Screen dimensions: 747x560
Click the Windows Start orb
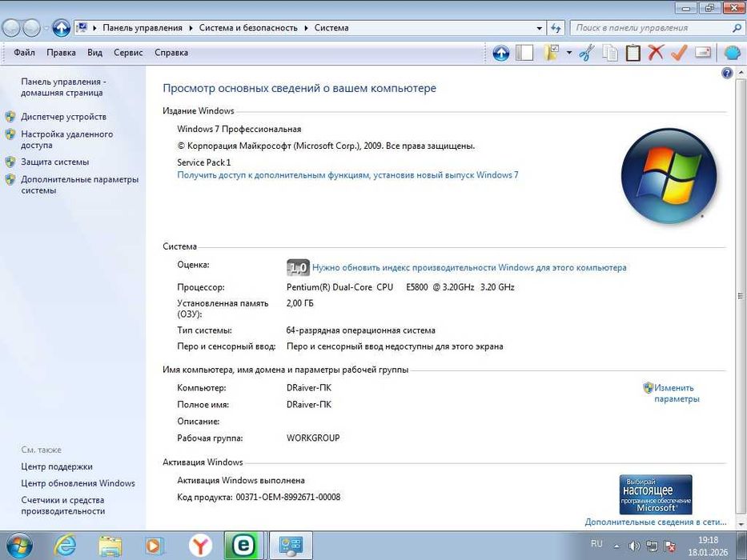19,546
